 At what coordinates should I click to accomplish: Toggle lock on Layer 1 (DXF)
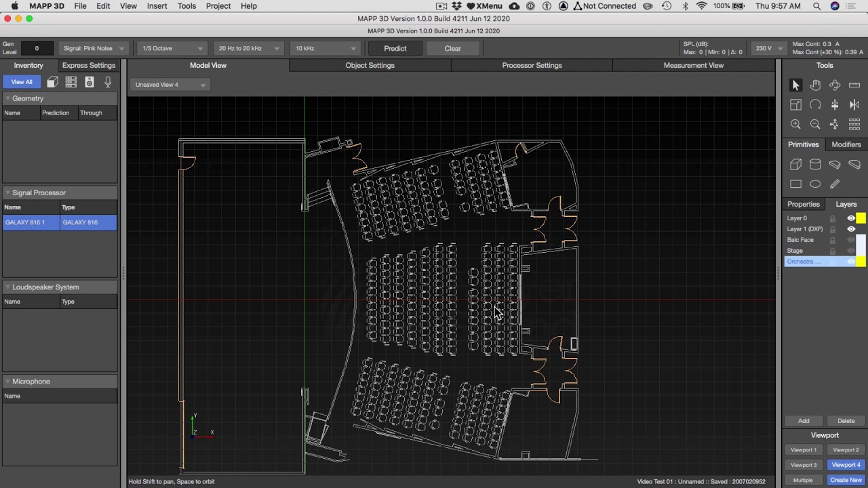pyautogui.click(x=833, y=229)
